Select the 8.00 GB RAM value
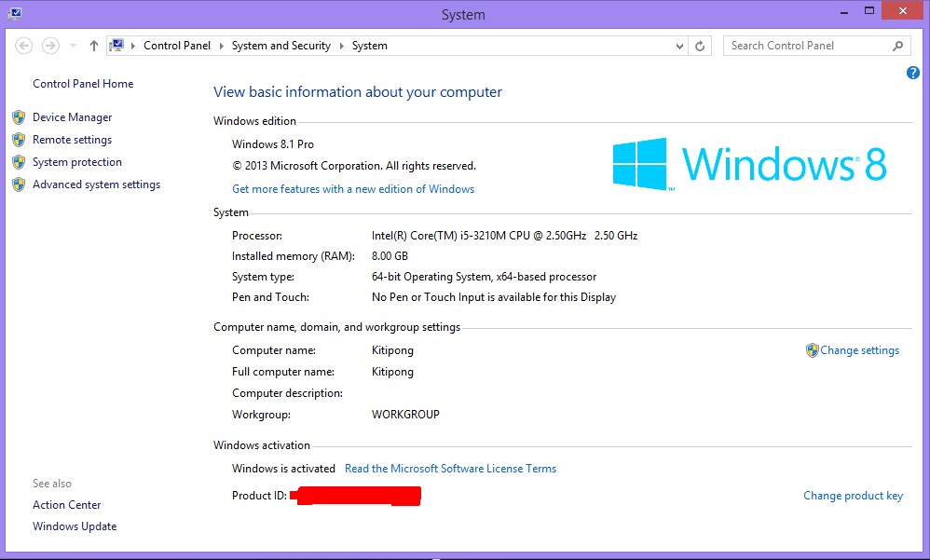Screen dimensions: 930x560 pos(390,256)
